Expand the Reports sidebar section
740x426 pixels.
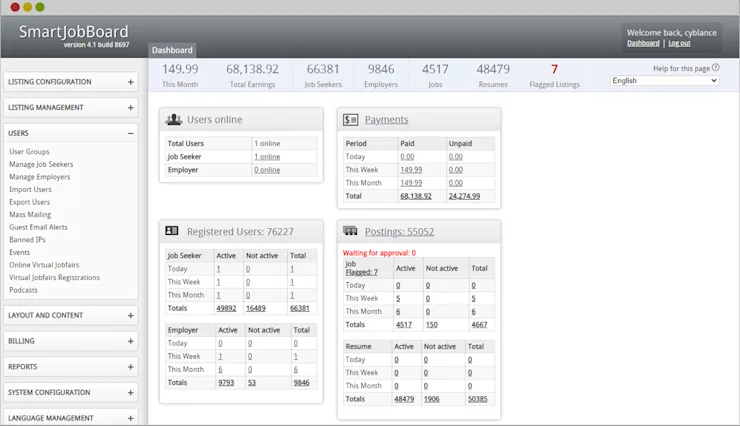[x=131, y=367]
